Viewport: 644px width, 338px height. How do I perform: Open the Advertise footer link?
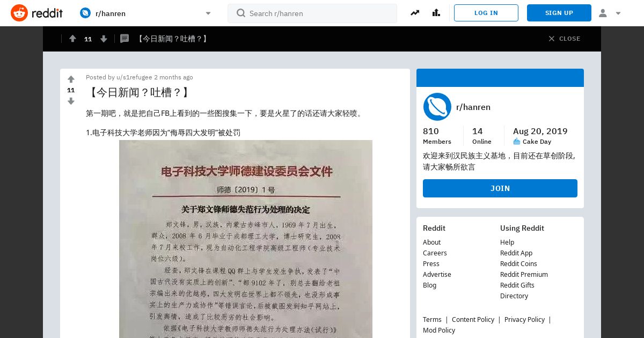437,274
